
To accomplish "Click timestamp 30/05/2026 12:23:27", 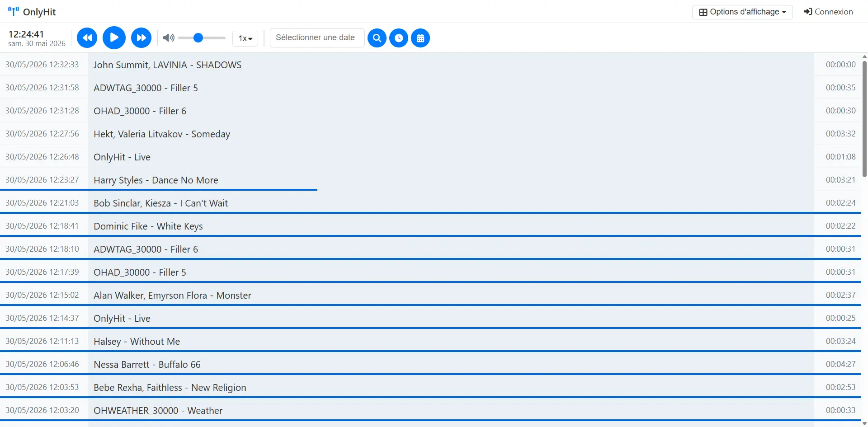I will (x=42, y=180).
